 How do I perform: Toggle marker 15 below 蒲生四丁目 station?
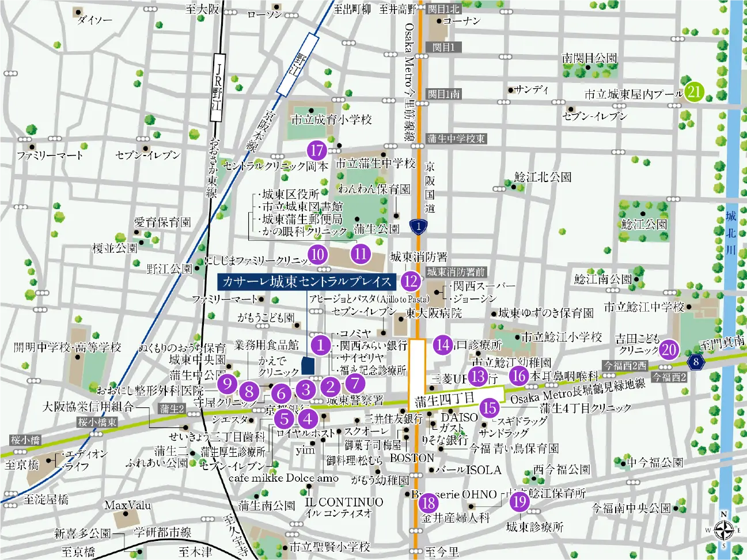tap(490, 408)
